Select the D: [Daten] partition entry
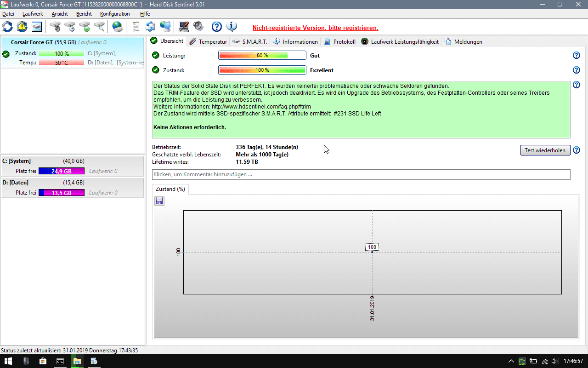This screenshot has height=368, width=588. tap(72, 188)
